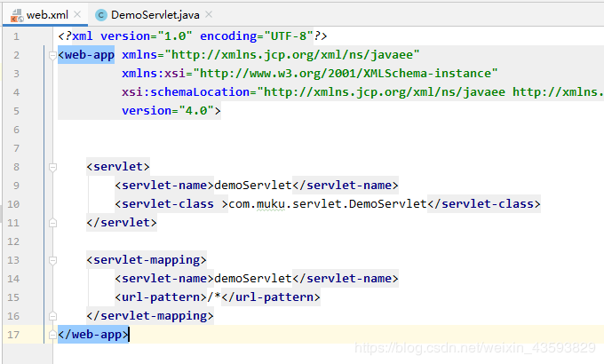Close the DemoServlet.java tab

pos(209,14)
